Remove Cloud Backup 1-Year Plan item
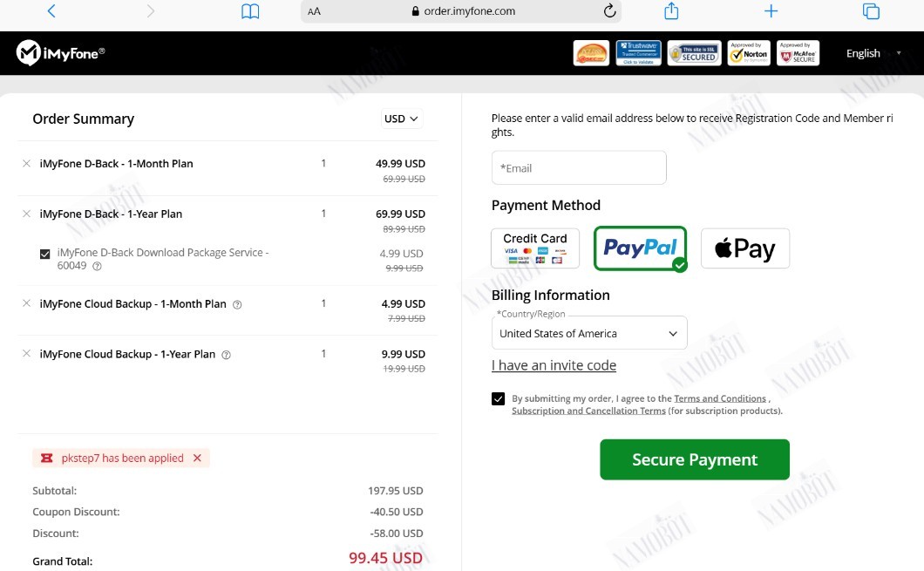Screen dimensions: 924x571 click(x=26, y=354)
